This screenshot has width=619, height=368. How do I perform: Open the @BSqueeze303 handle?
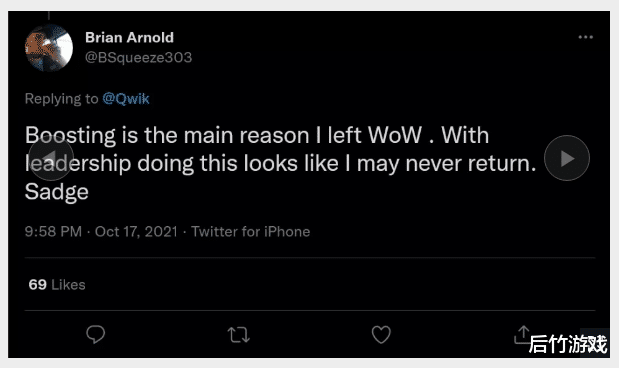139,58
